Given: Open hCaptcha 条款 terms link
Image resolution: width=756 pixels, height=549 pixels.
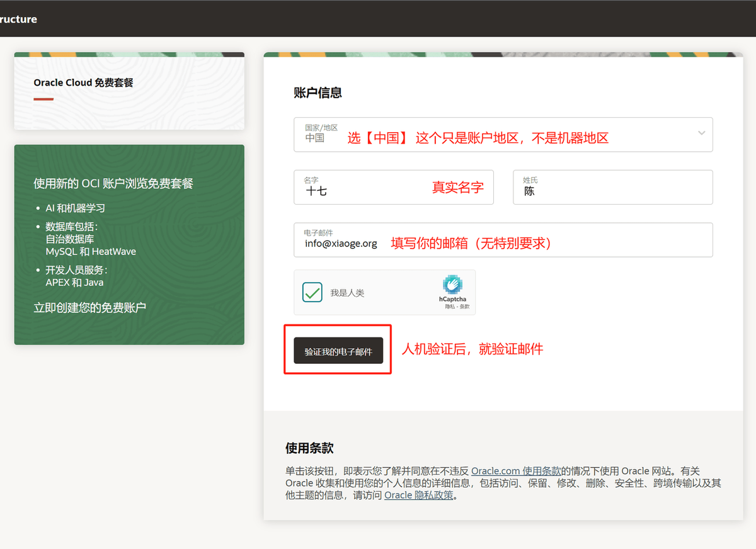Looking at the screenshot, I should [x=464, y=307].
